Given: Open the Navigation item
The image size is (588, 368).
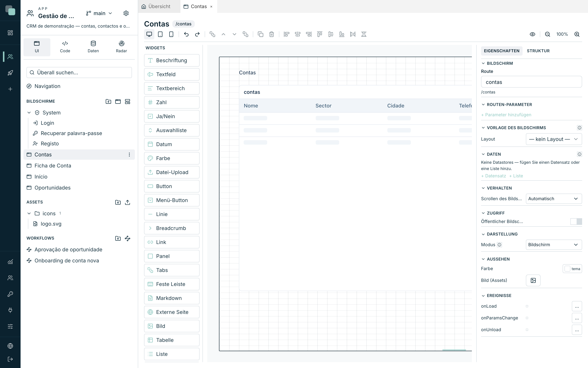Looking at the screenshot, I should tap(79, 86).
